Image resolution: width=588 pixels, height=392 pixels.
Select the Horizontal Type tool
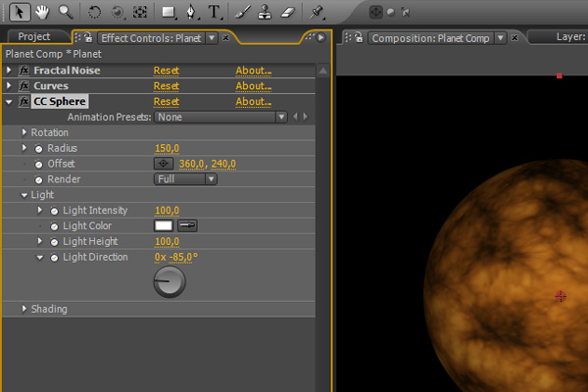(215, 12)
